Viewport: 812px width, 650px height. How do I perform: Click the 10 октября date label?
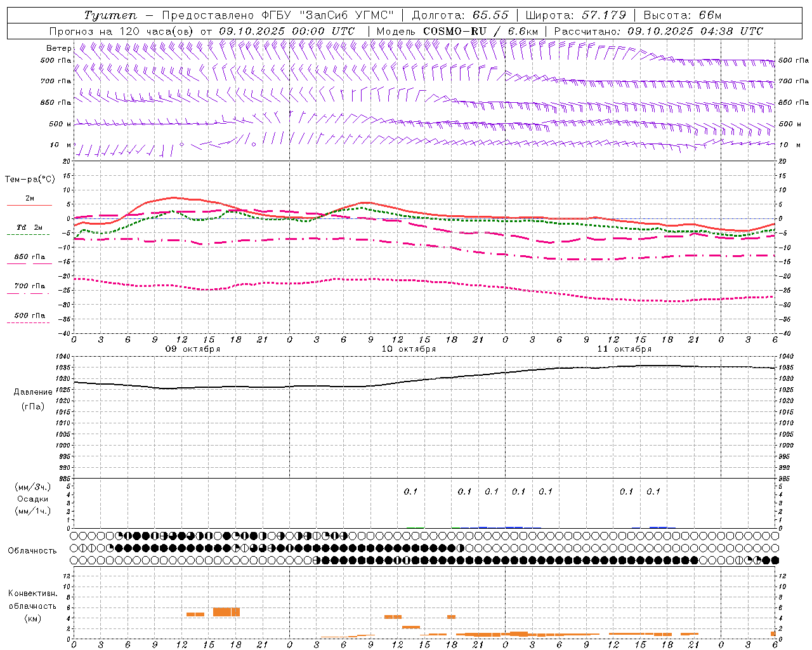(x=409, y=348)
